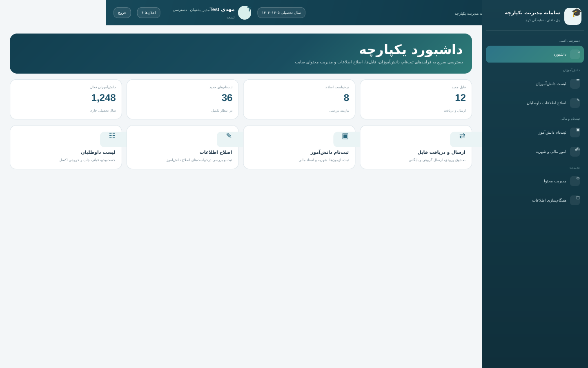Click the graduation cap logo icon
This screenshot has height=368, width=588.
[x=573, y=16]
